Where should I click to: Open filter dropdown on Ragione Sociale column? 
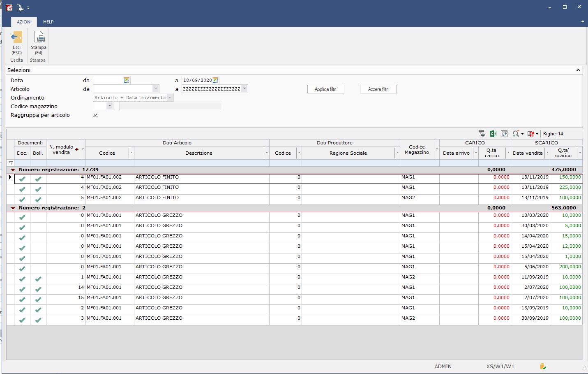397,153
